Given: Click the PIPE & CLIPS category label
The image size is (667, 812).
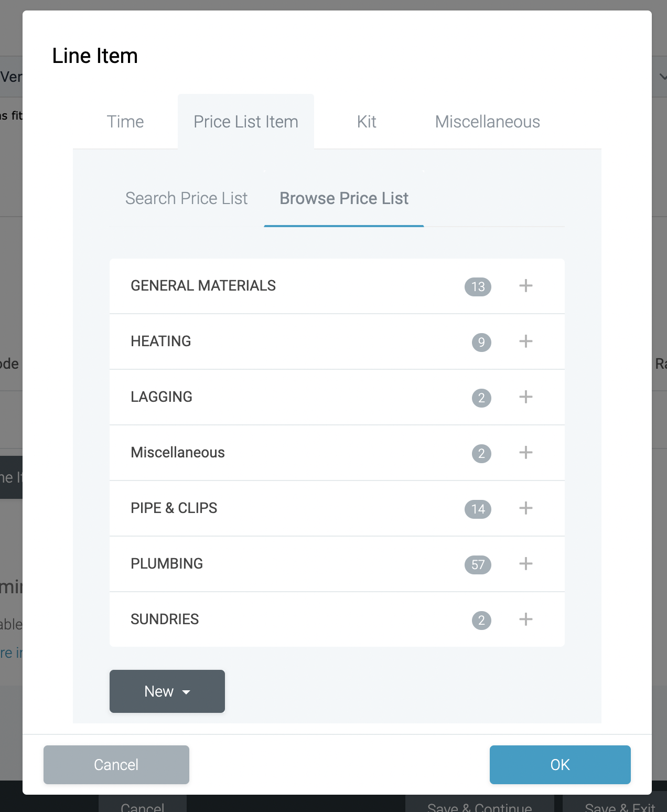Looking at the screenshot, I should [174, 508].
